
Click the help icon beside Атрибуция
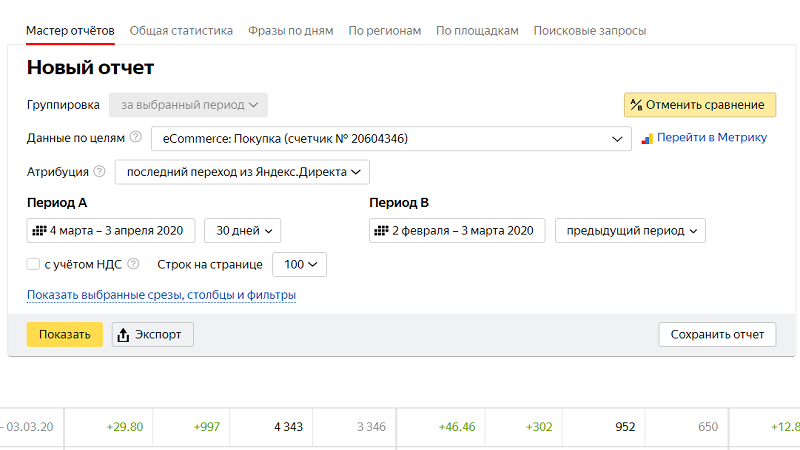click(x=99, y=171)
